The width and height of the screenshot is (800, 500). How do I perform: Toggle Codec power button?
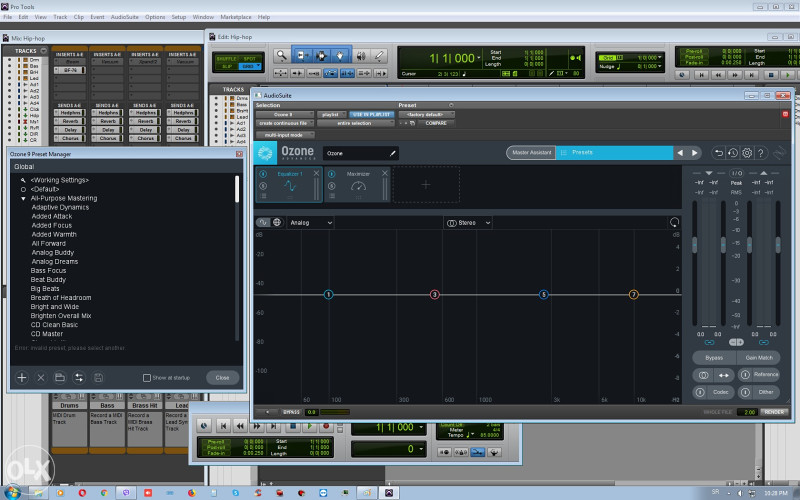pos(700,392)
